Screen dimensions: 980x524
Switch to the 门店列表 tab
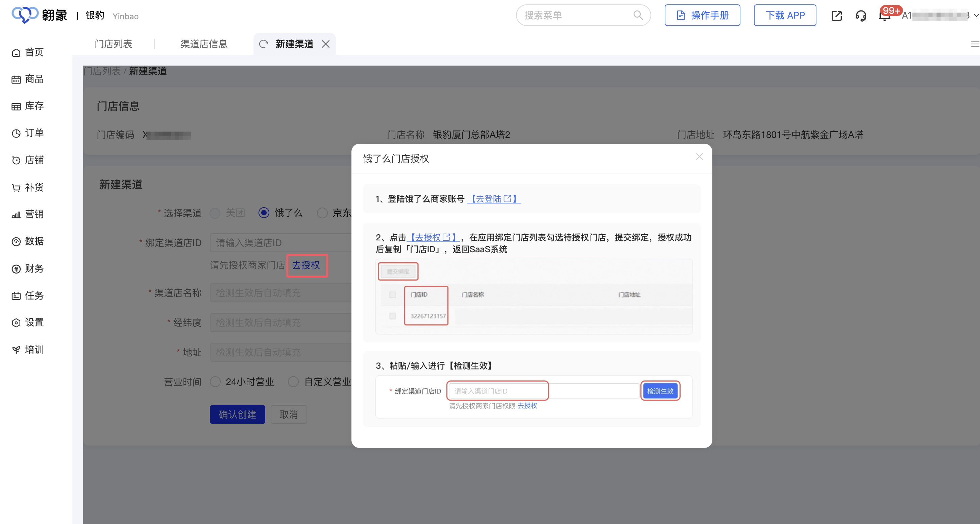click(x=113, y=44)
